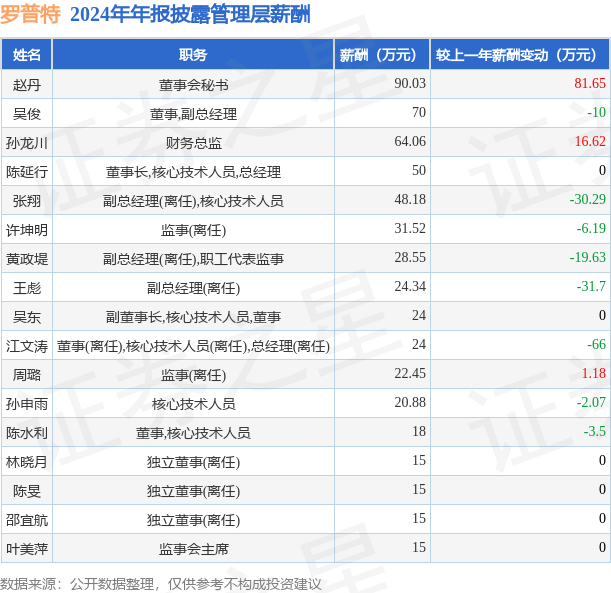Image resolution: width=611 pixels, height=593 pixels.
Task: Click the footer note 数据来源：公开数据整理
Action: pyautogui.click(x=77, y=584)
